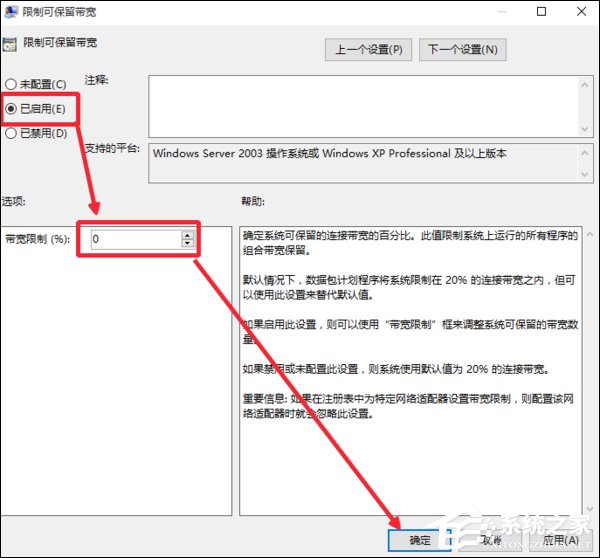Click the supported platform scroll down arrow

tap(585, 174)
